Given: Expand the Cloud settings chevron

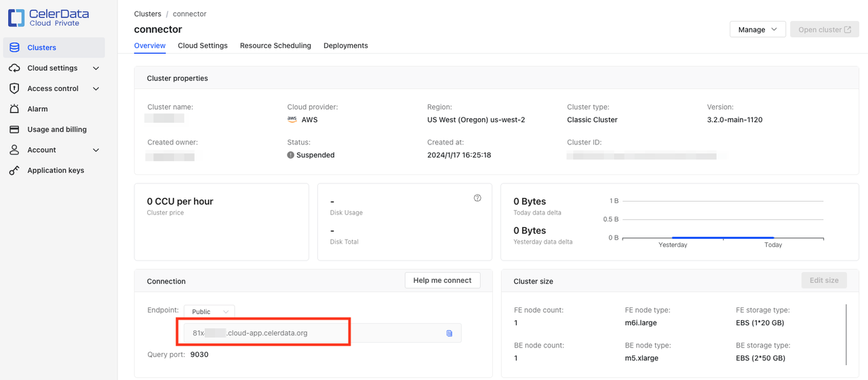Looking at the screenshot, I should [96, 69].
